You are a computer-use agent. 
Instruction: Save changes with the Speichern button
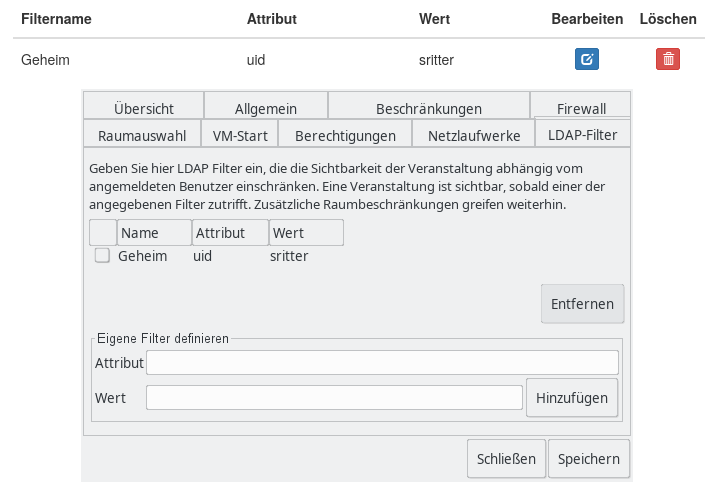pyautogui.click(x=588, y=459)
